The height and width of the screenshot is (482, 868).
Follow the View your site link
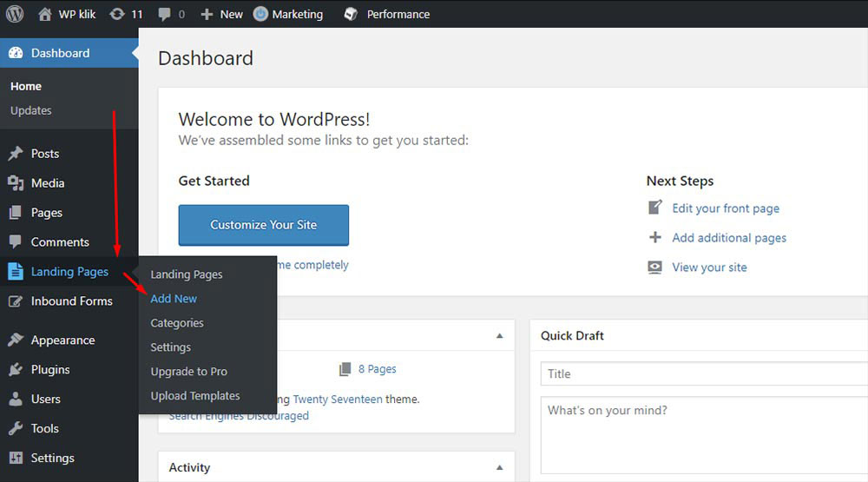pos(710,267)
